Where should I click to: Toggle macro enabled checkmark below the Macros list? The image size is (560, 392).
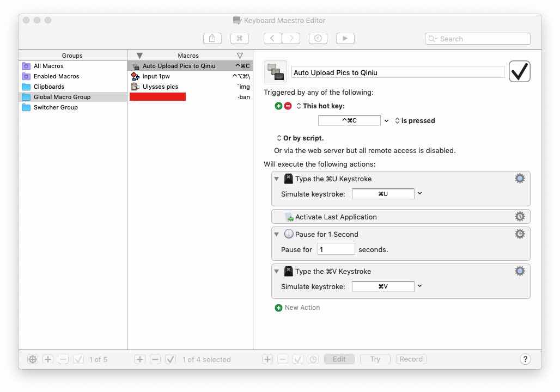tap(171, 359)
